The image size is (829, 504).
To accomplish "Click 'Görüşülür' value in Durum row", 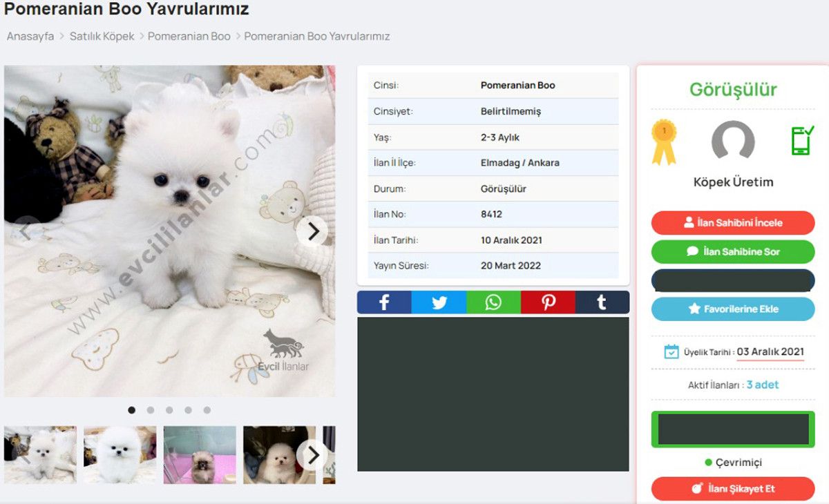I will point(504,188).
